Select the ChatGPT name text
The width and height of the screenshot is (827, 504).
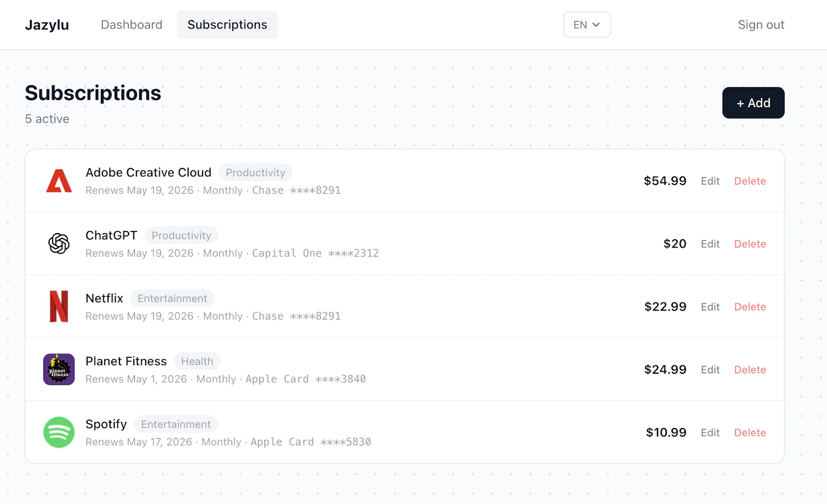(111, 236)
